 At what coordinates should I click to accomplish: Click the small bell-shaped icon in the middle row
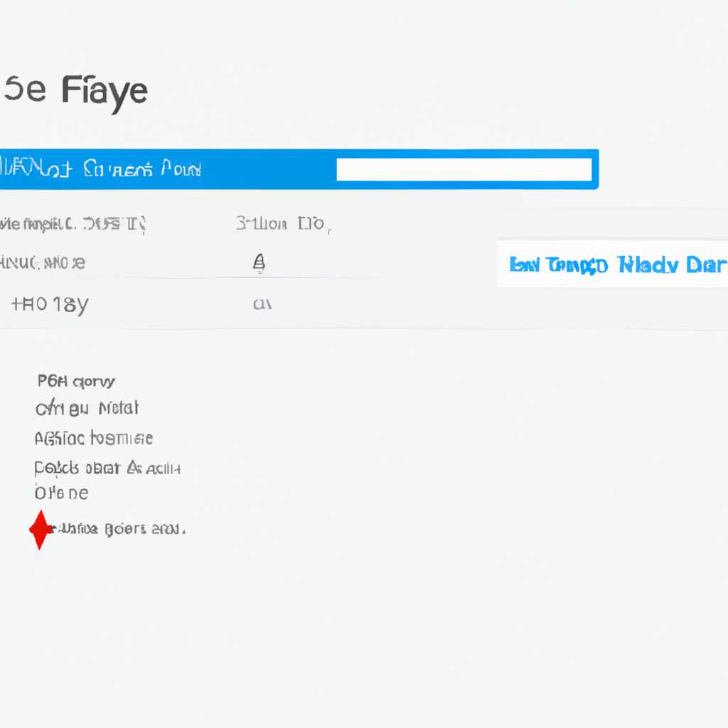[x=259, y=263]
